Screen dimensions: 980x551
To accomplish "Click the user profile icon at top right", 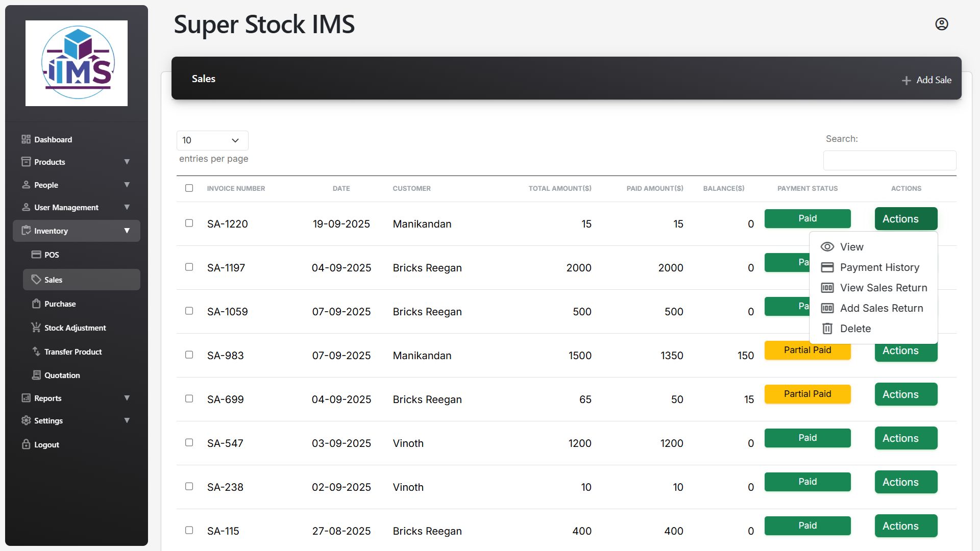I will (x=941, y=24).
